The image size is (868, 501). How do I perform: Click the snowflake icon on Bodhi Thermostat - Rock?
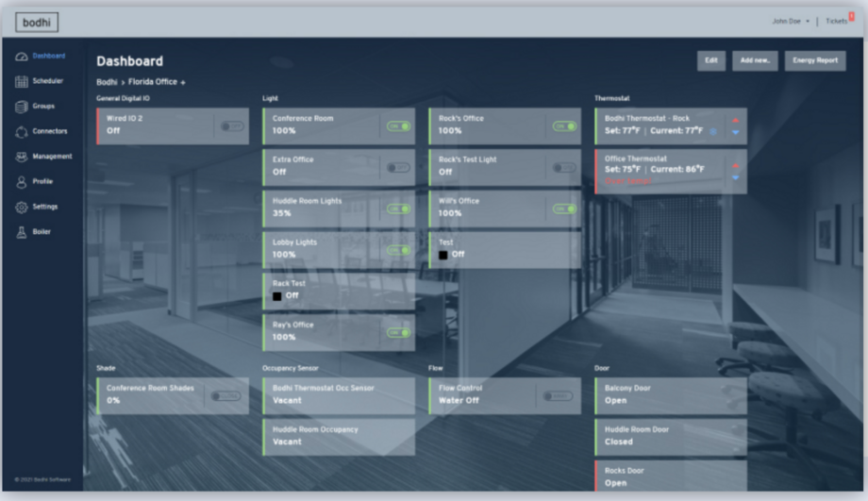tap(713, 131)
